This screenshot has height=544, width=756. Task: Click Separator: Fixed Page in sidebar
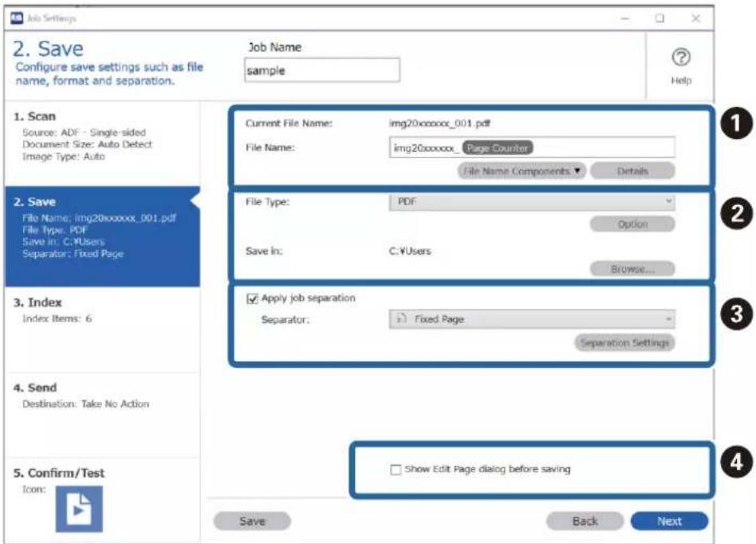[73, 254]
